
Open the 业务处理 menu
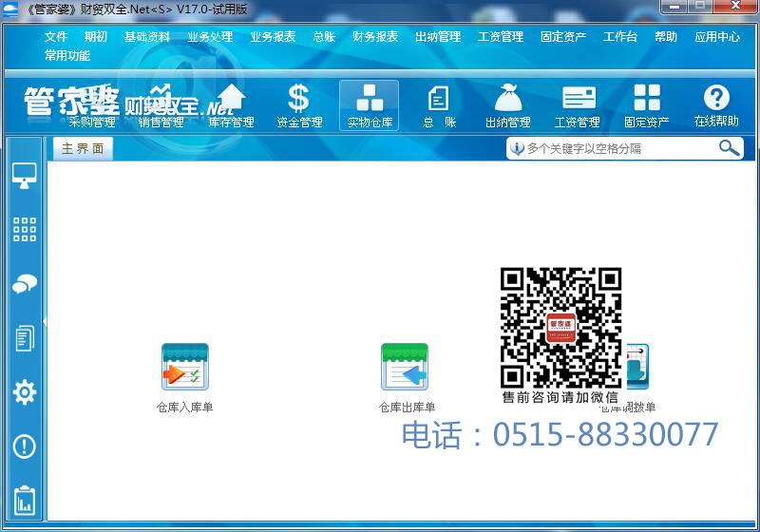210,37
